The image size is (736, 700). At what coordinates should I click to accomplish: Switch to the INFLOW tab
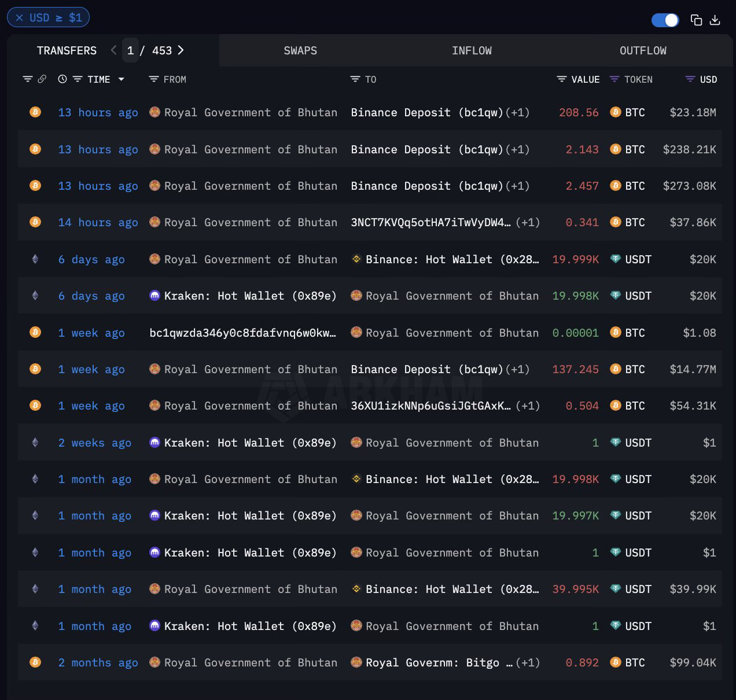472,50
